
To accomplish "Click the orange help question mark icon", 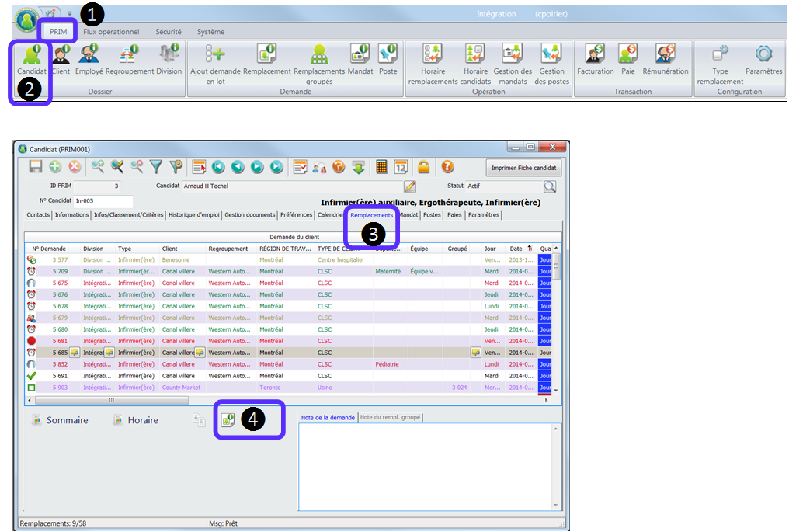I will pos(447,166).
